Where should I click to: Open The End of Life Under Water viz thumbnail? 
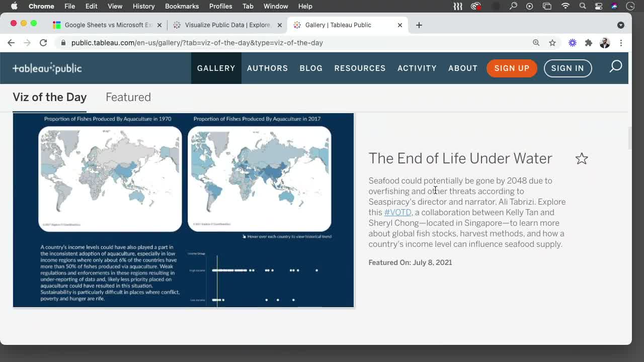[184, 210]
